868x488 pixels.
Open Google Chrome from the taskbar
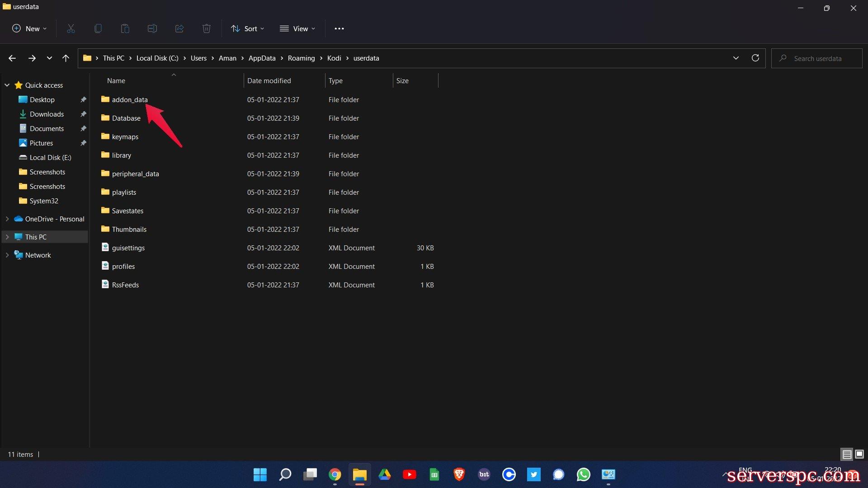click(x=335, y=474)
